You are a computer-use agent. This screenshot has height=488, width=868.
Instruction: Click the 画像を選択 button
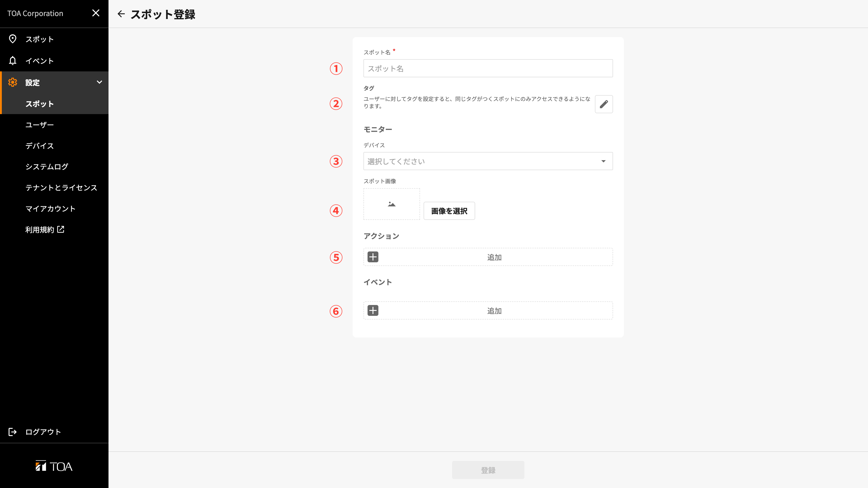pos(449,211)
